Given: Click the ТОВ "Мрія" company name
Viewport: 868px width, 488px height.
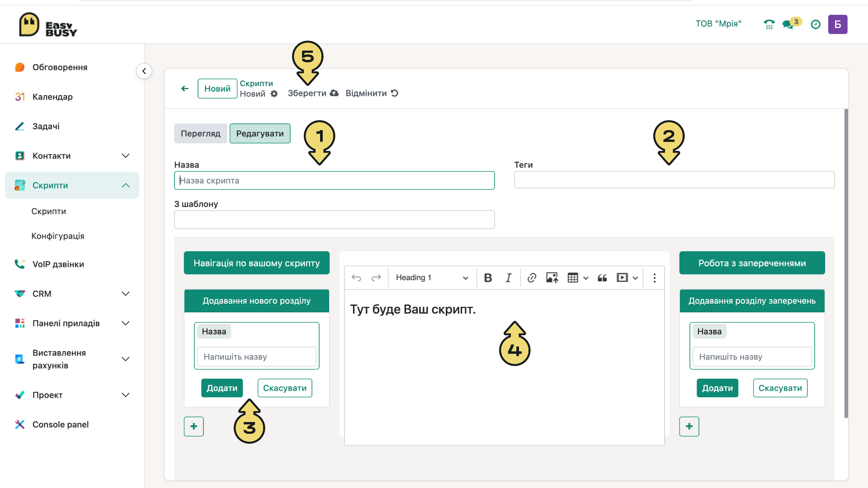Looking at the screenshot, I should (x=718, y=24).
